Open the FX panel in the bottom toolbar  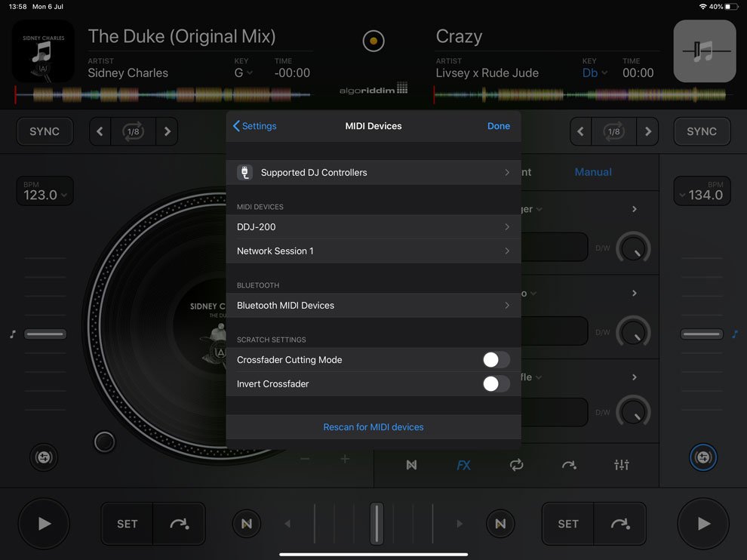pyautogui.click(x=463, y=466)
